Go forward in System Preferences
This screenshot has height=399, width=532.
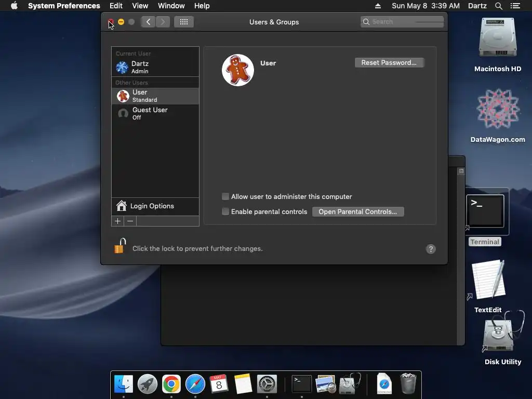point(163,22)
